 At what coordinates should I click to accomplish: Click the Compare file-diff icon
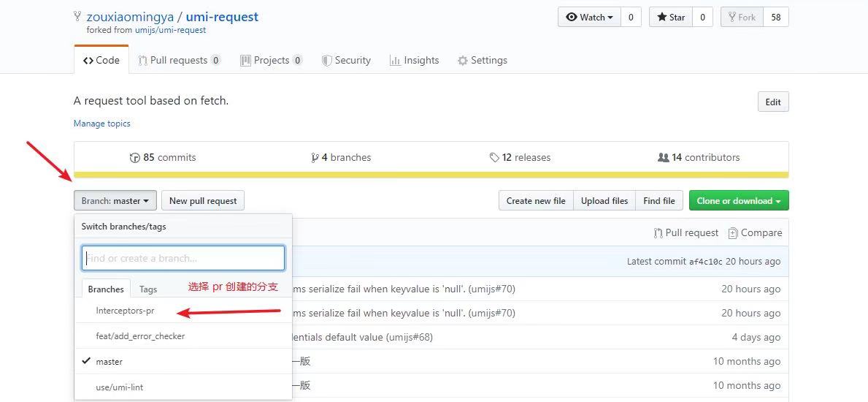(733, 233)
